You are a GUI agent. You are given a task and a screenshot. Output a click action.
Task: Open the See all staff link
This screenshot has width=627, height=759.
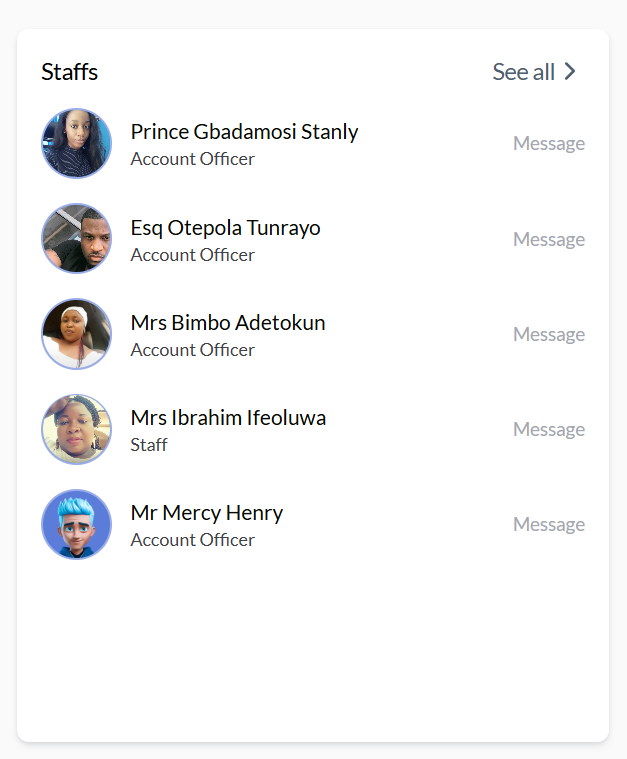pyautogui.click(x=523, y=72)
